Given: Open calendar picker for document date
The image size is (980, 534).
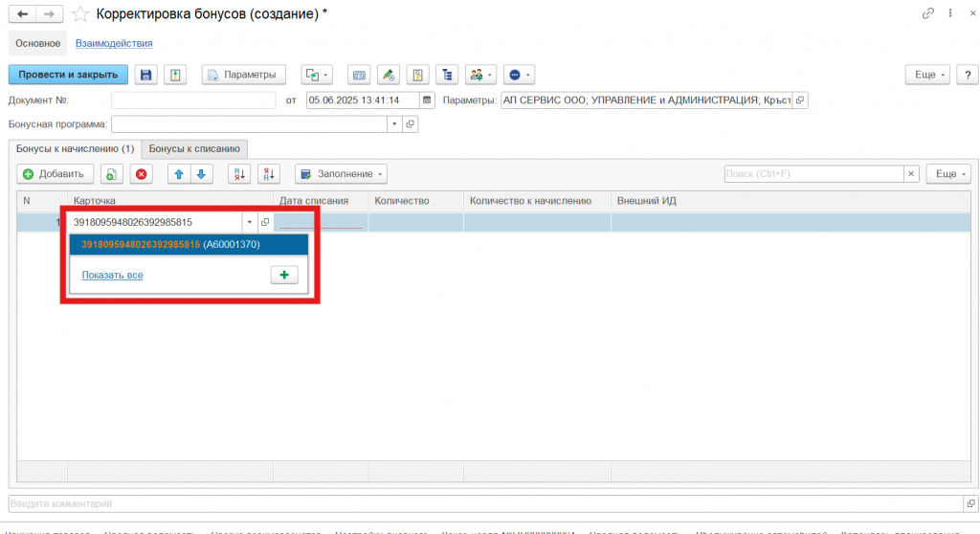Looking at the screenshot, I should click(427, 100).
